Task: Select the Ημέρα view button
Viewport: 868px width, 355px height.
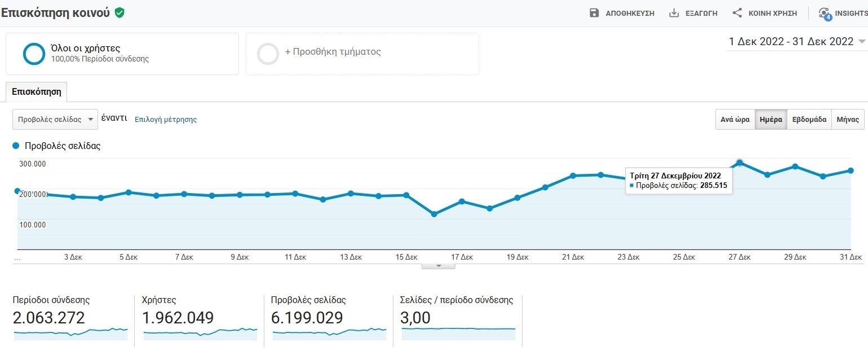Action: (x=770, y=120)
